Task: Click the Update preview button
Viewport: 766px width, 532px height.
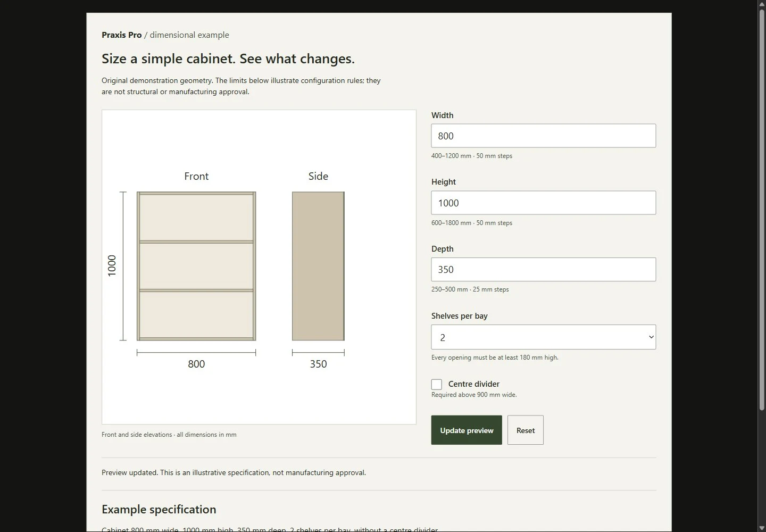Action: click(x=467, y=430)
